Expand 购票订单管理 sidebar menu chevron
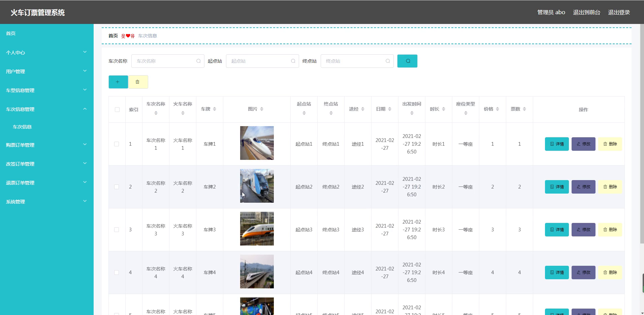644x315 pixels. pos(85,144)
